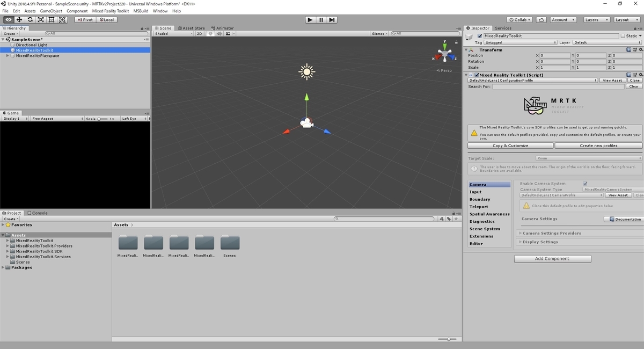This screenshot has width=644, height=349.
Task: Expand Camera Settings Providers section
Action: point(579,233)
